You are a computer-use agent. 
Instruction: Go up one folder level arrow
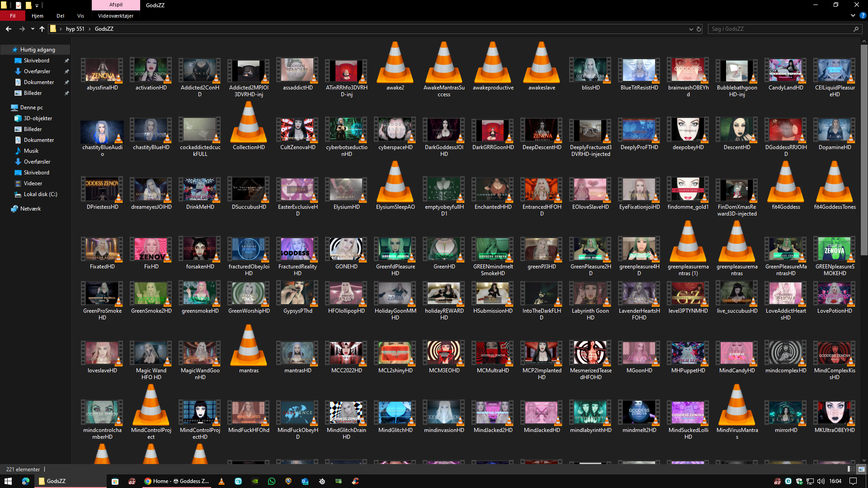pos(42,28)
